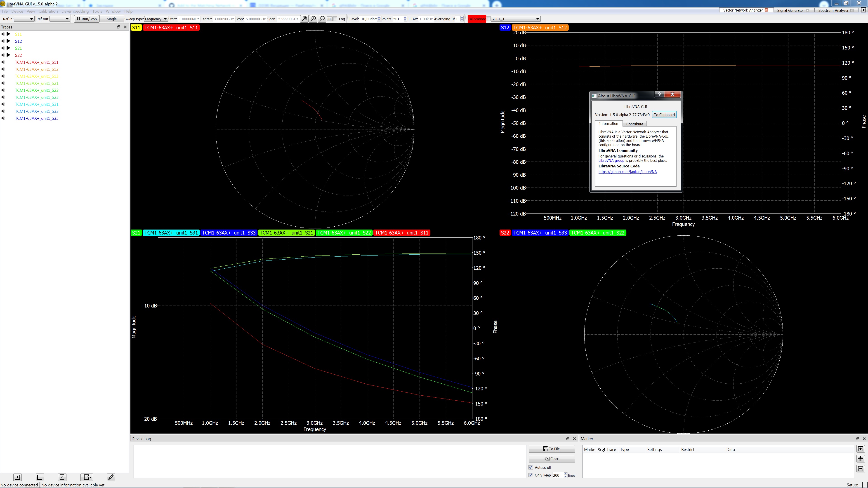Click the import traces arrow icon
The height and width of the screenshot is (488, 868).
[62, 477]
